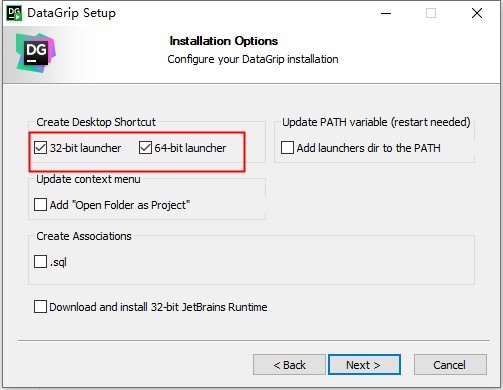The image size is (503, 390).
Task: Minimize the DataGrip Setup window
Action: [386, 13]
